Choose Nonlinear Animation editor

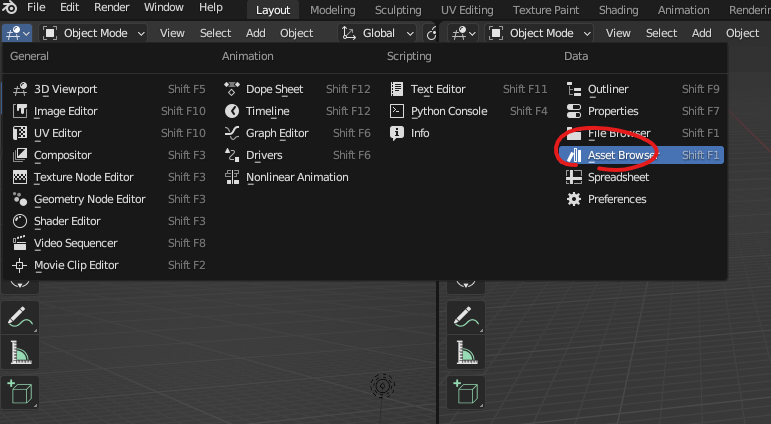297,177
